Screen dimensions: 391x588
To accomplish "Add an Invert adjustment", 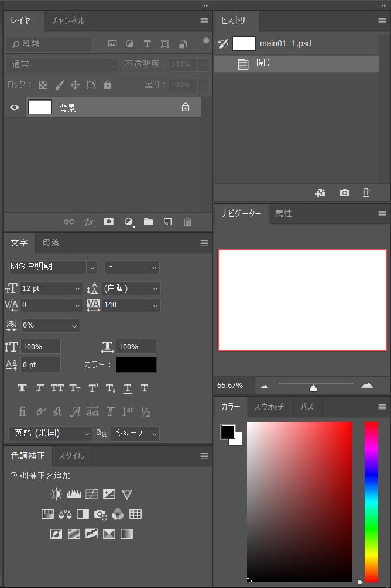I will point(56,534).
